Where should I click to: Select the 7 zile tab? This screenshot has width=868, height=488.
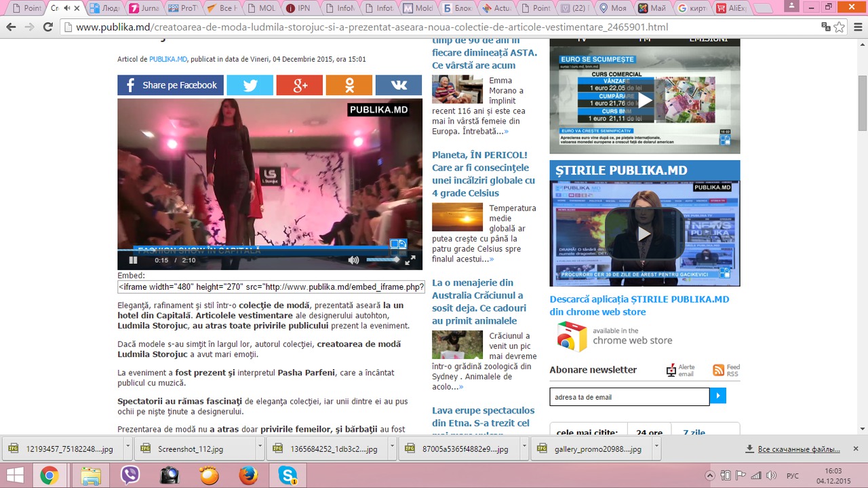point(694,432)
